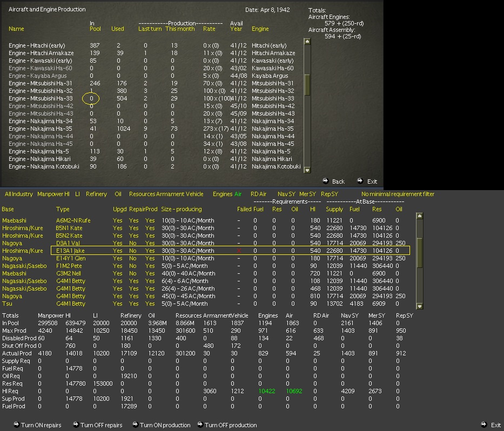Click Back in the production window

coord(338,181)
